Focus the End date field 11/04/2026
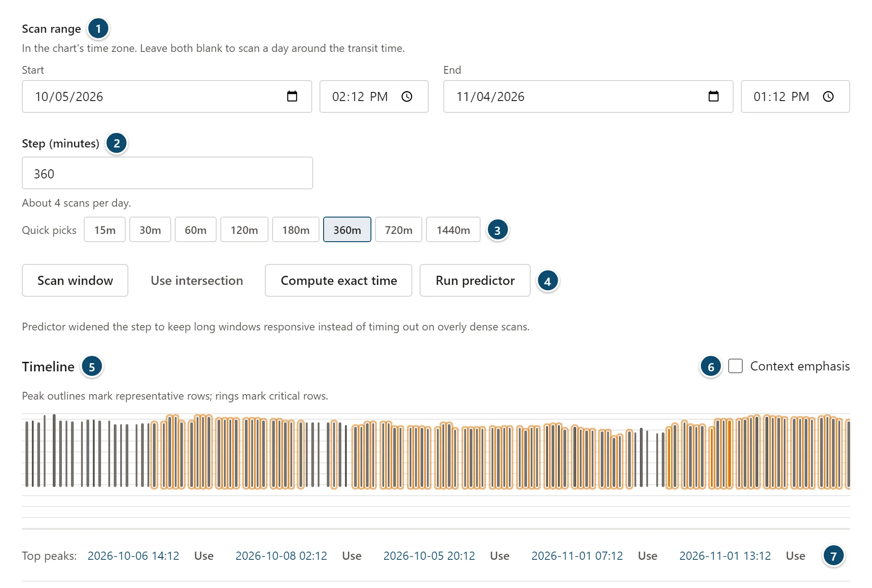This screenshot has height=588, width=872. click(588, 96)
